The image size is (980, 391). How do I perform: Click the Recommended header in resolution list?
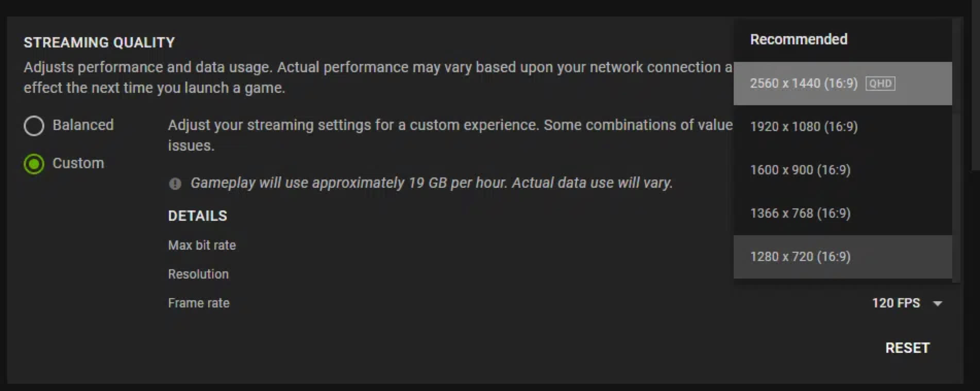799,39
